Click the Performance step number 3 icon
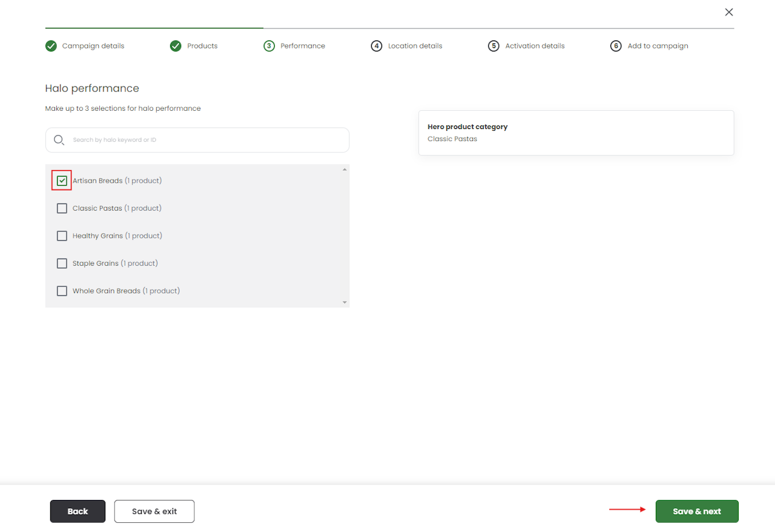Viewport: 775px width, 532px height. point(269,46)
